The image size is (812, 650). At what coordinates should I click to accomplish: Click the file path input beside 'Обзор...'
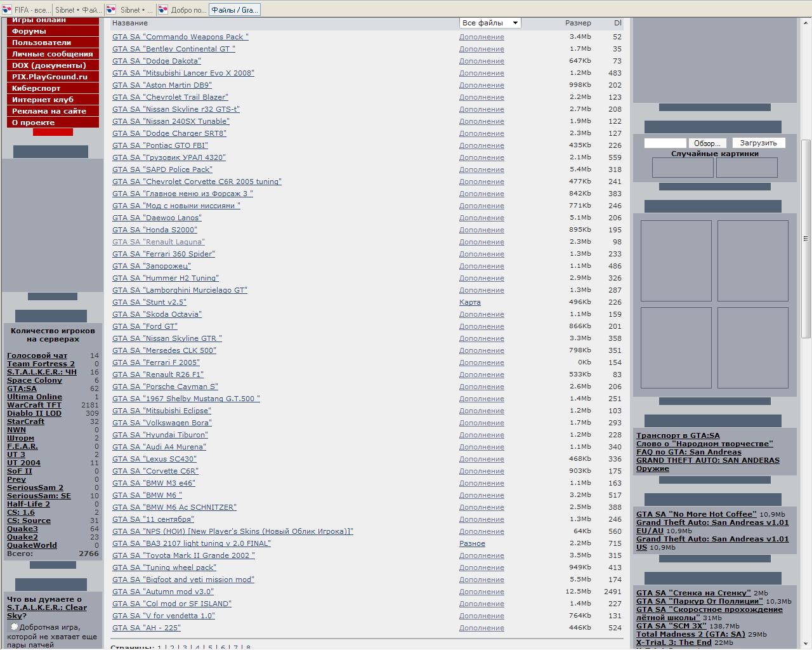[665, 143]
